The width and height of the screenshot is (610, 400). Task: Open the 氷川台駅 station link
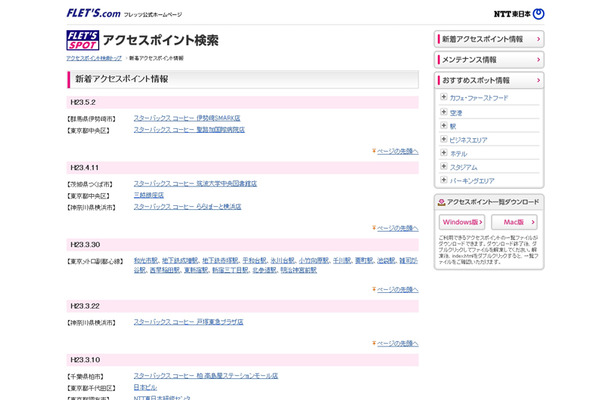point(282,260)
